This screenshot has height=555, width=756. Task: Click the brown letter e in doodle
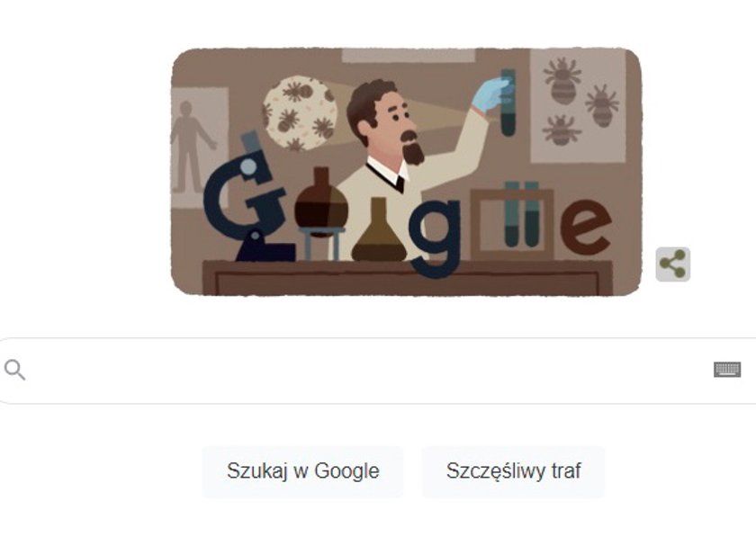586,227
